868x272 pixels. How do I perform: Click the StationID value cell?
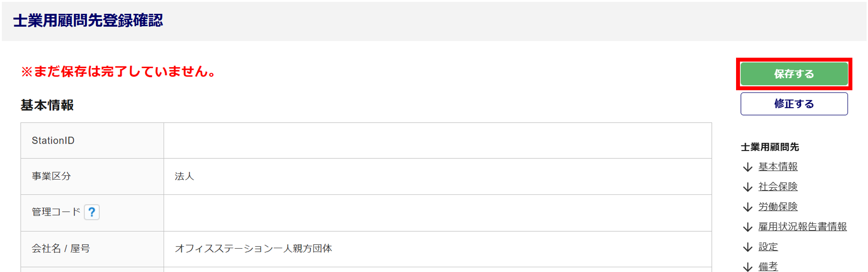pos(437,141)
